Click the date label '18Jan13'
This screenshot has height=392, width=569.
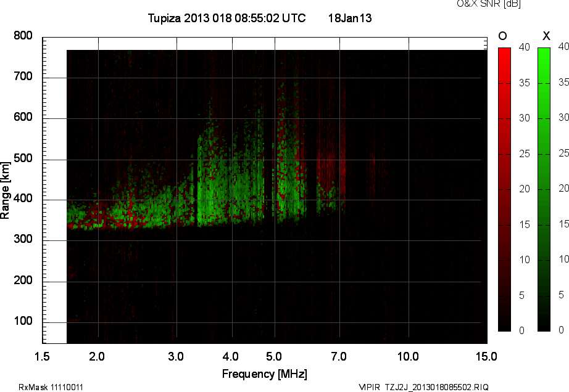(x=350, y=18)
